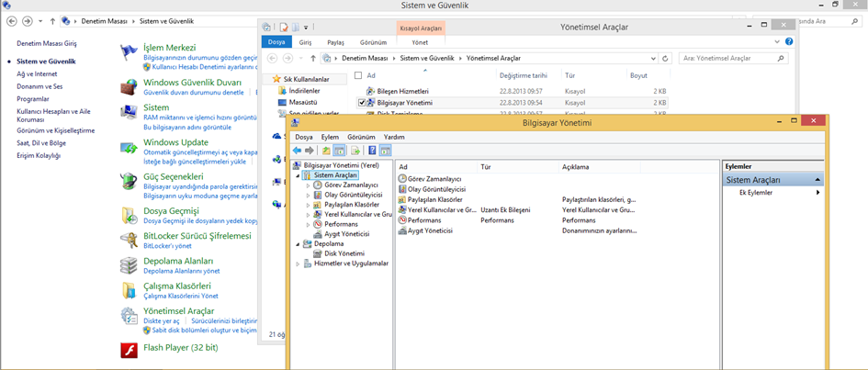Expand the Paylaşılan Klasörler tree node
The width and height of the screenshot is (868, 370).
pos(309,205)
